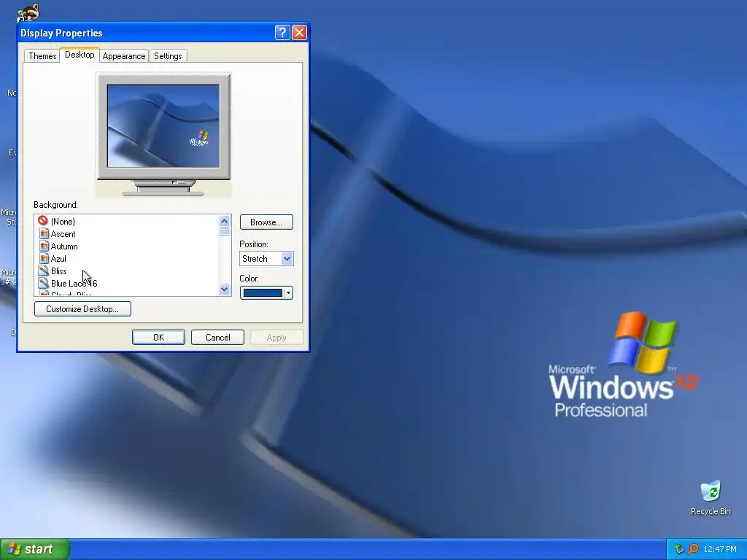Close the Display Properties window

(x=299, y=32)
